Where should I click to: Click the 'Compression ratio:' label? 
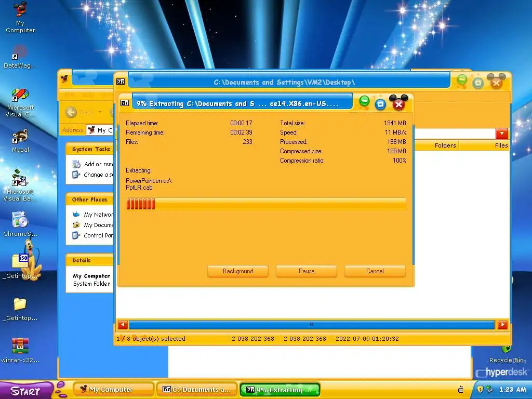[x=302, y=161]
